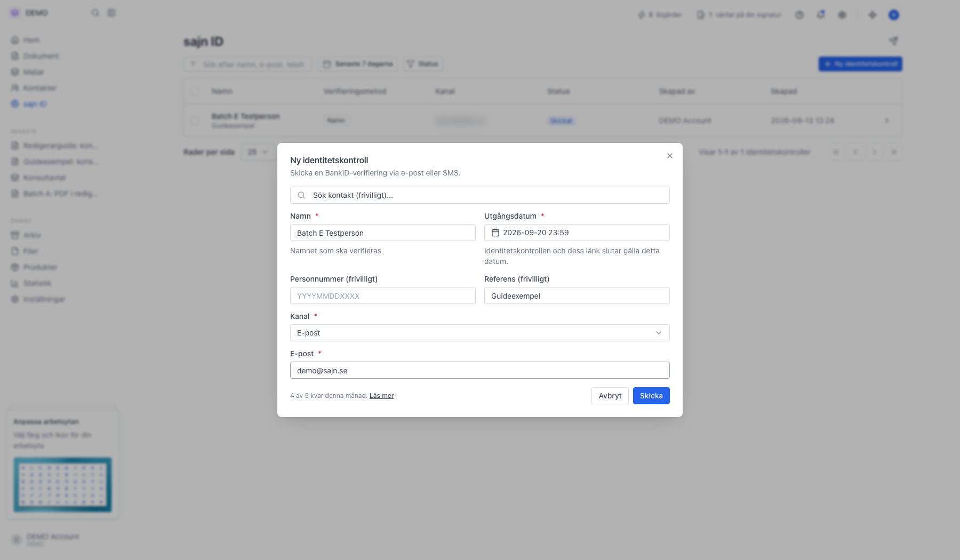Click the search contact field in the dialog
Image resolution: width=960 pixels, height=560 pixels.
point(480,195)
